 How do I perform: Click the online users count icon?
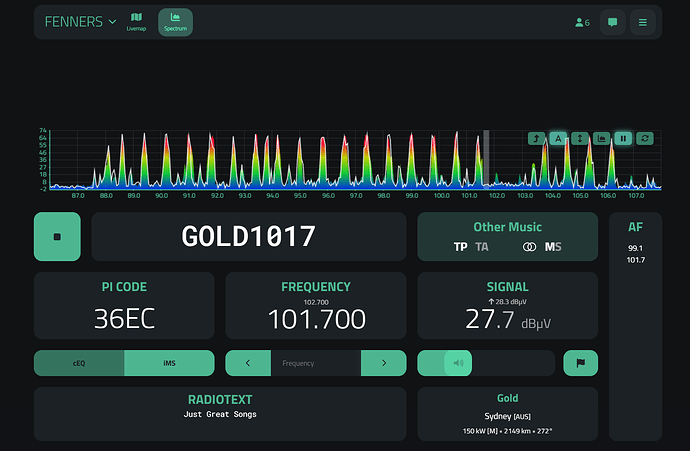point(580,22)
